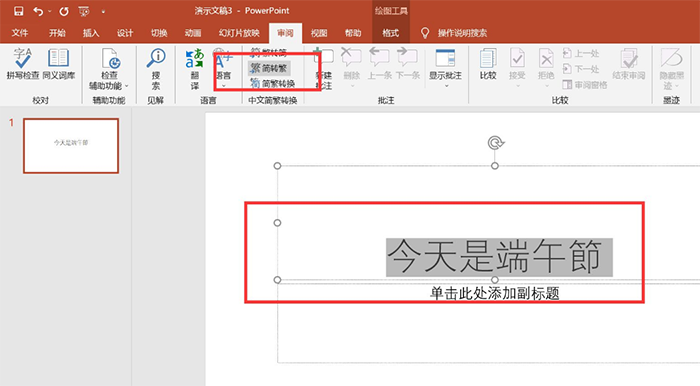Switch to the 格式 drawing tools format tab
This screenshot has width=700, height=386.
pos(391,33)
